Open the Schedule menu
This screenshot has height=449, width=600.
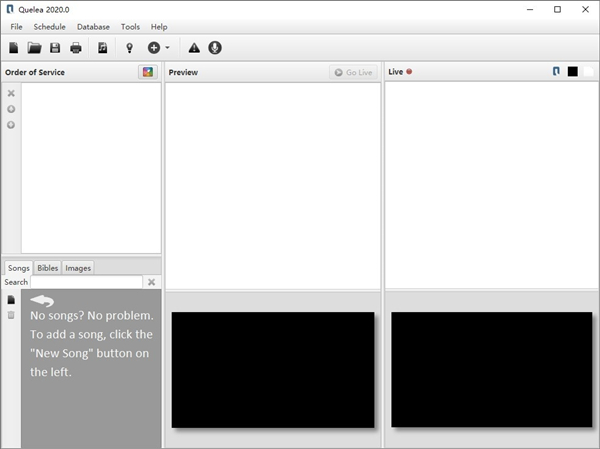click(x=49, y=27)
